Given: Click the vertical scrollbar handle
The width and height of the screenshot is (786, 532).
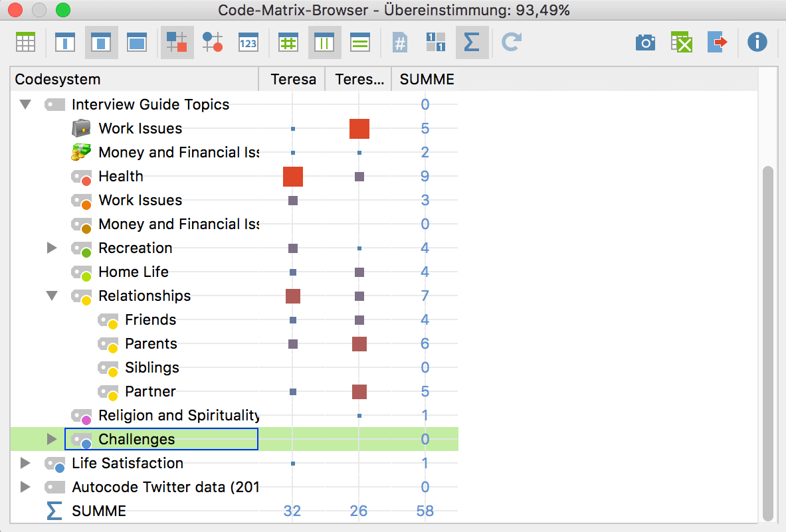Looking at the screenshot, I should [x=767, y=344].
